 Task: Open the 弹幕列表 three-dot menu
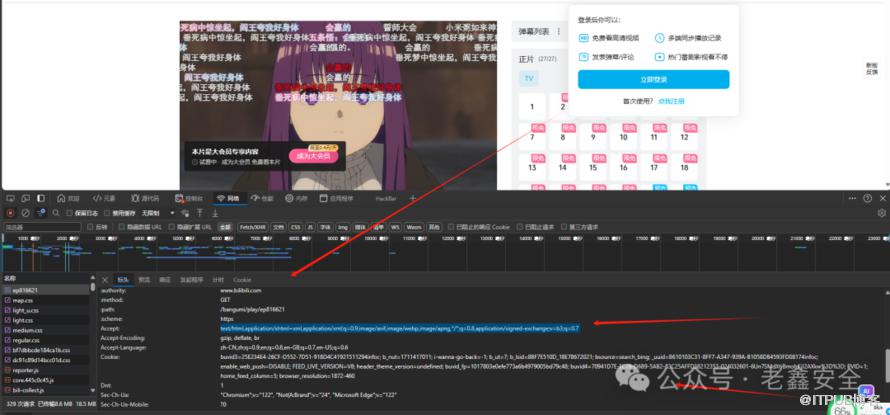559,32
